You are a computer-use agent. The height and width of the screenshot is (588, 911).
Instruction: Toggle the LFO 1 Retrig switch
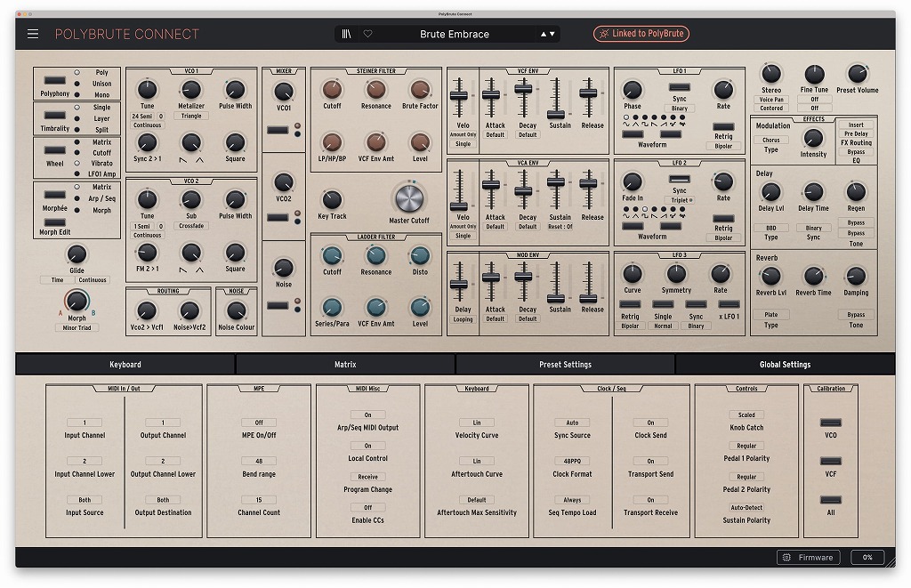(723, 126)
